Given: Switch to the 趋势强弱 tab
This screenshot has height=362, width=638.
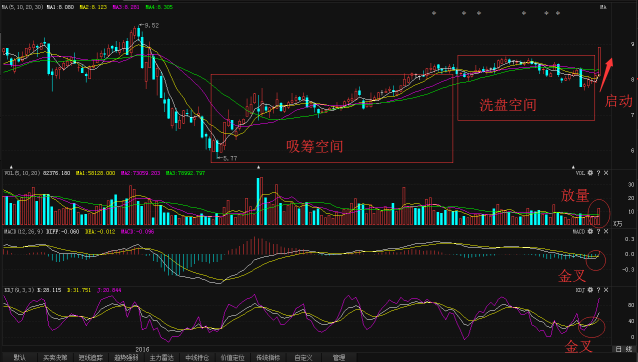Looking at the screenshot, I should (126, 358).
